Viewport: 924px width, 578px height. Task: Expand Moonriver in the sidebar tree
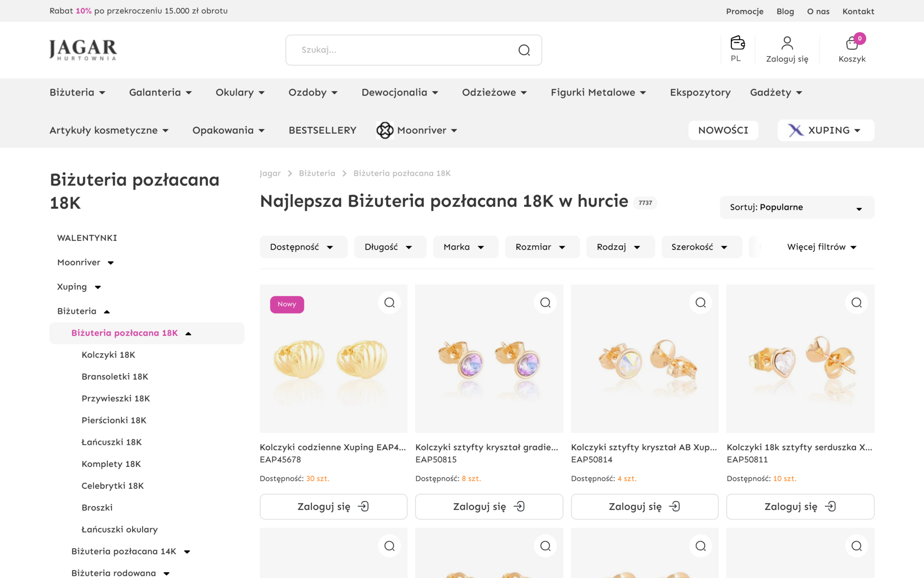[111, 263]
